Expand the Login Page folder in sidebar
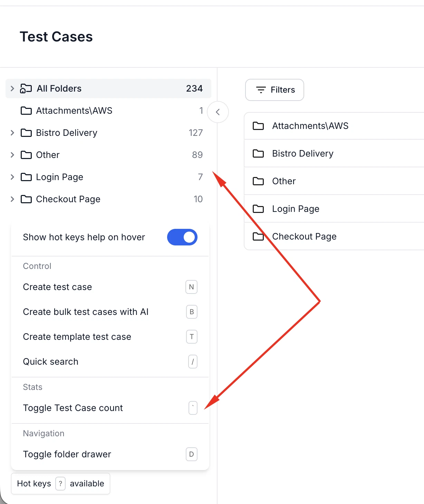 12,177
